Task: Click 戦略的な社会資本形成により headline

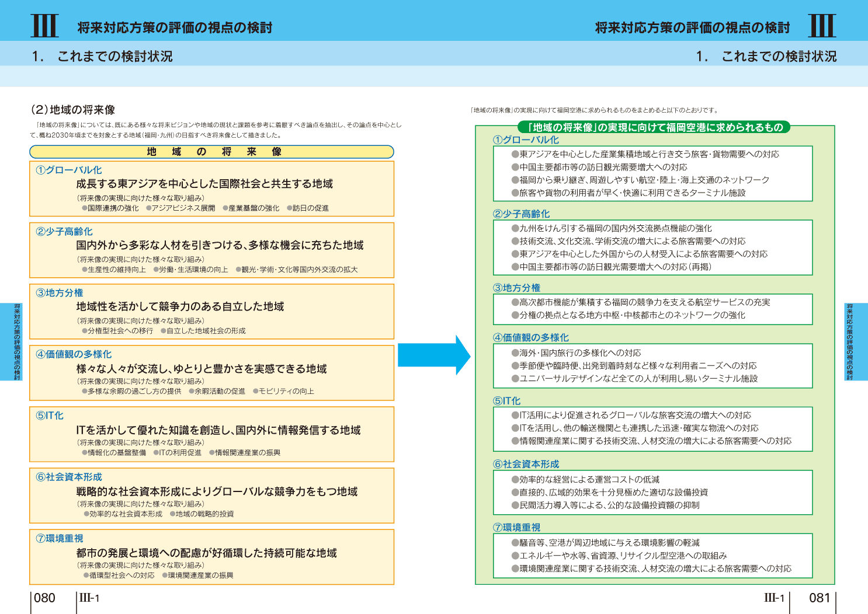Action: tap(217, 491)
